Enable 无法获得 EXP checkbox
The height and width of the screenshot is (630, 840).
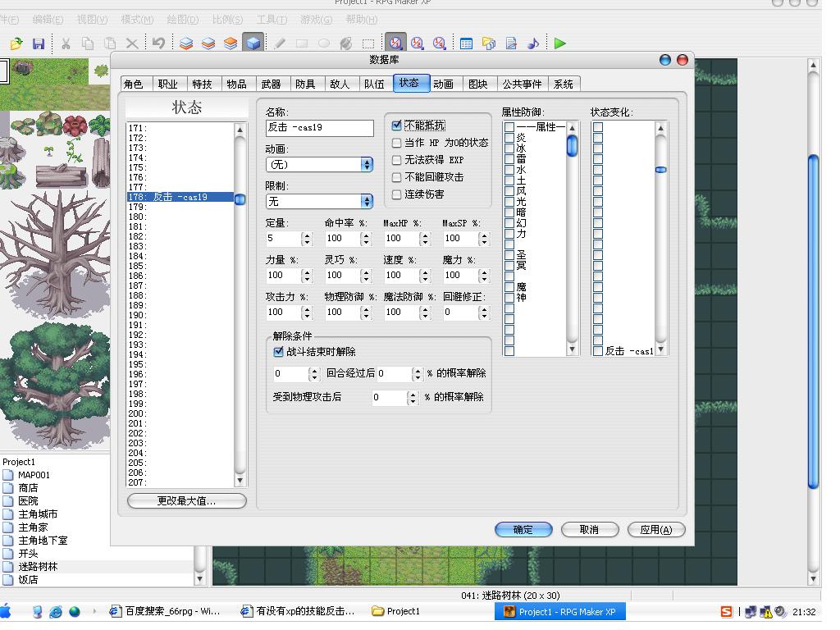click(396, 160)
